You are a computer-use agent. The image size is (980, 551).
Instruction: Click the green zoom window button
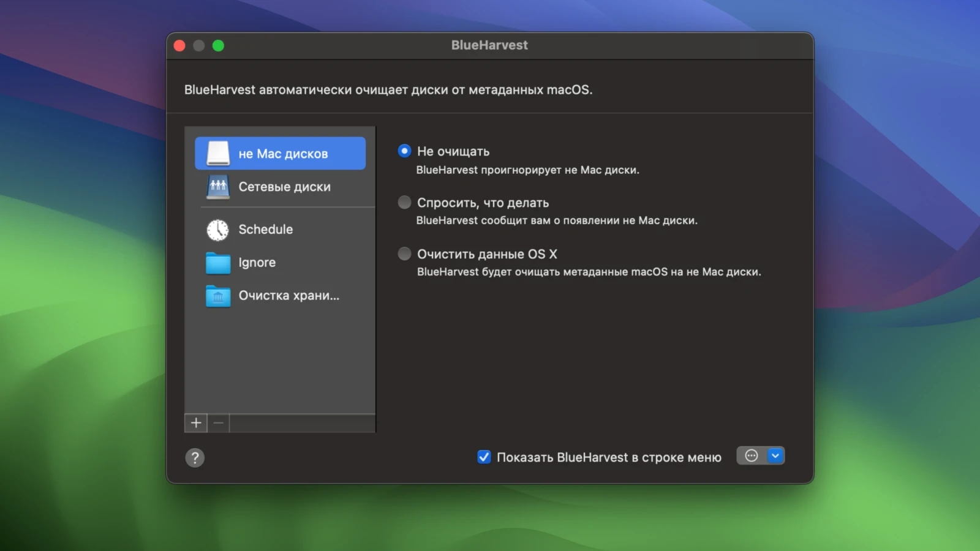click(x=218, y=45)
